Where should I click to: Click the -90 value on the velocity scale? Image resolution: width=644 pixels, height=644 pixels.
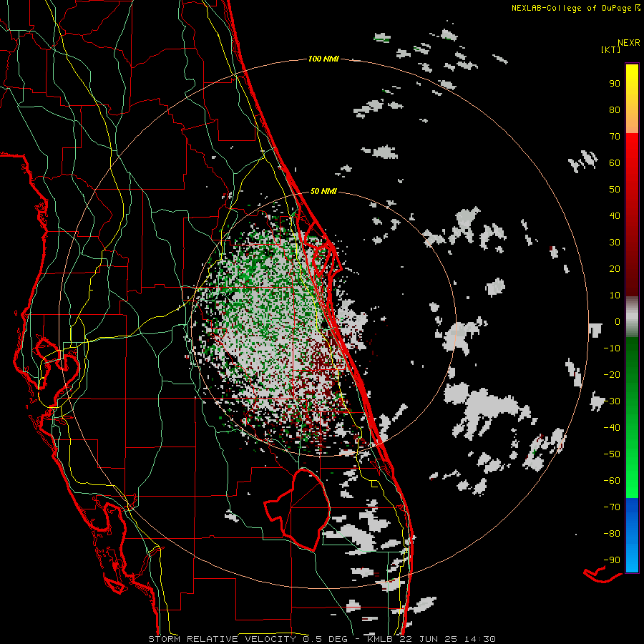[x=612, y=560]
